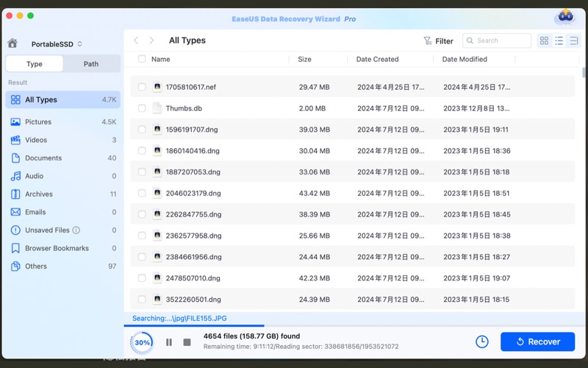Check the box for 2362577958.dng
The image size is (588, 368).
pyautogui.click(x=142, y=236)
